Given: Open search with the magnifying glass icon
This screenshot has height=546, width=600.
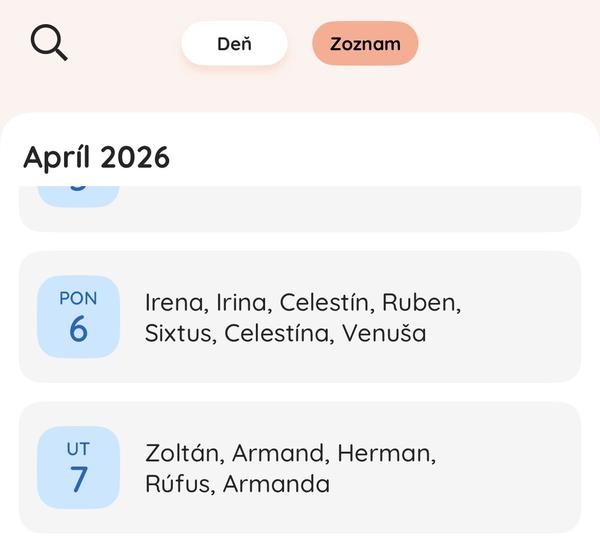Looking at the screenshot, I should point(49,43).
